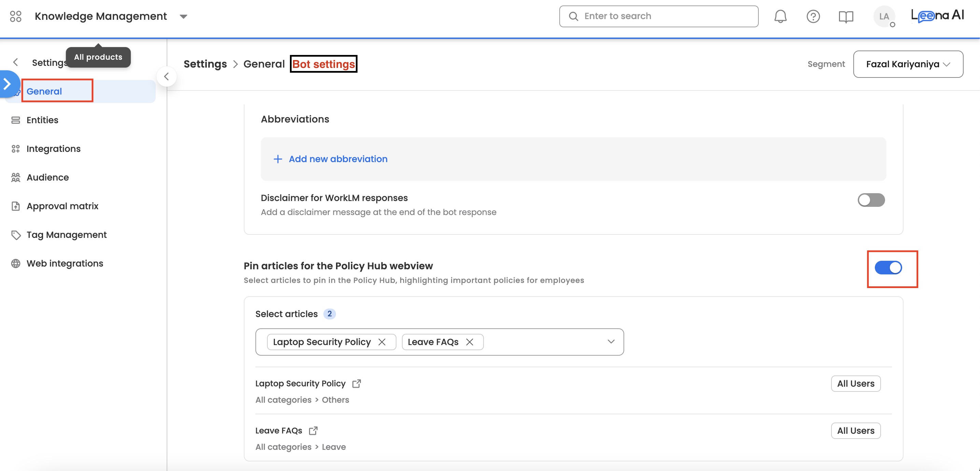Click the Enter to search field

click(658, 16)
